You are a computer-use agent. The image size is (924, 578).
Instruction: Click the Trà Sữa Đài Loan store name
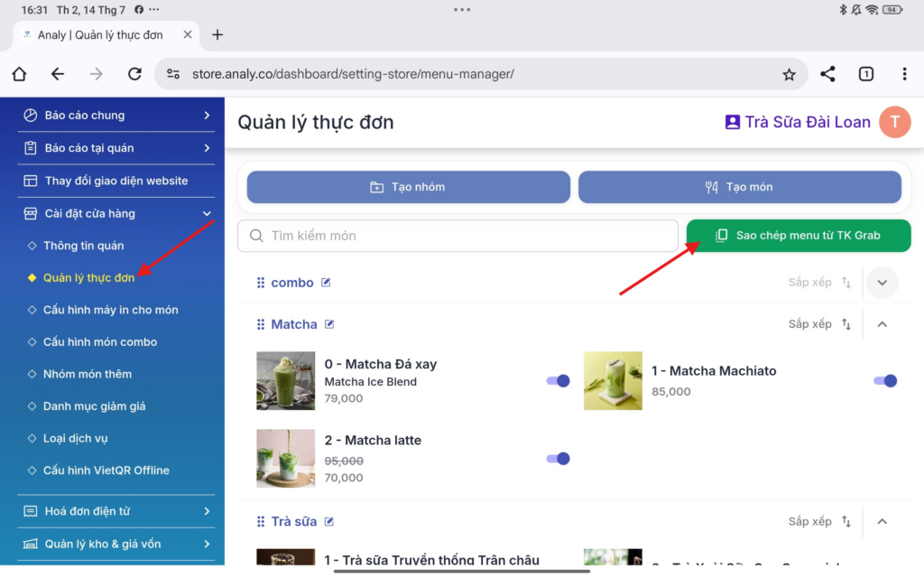point(808,122)
